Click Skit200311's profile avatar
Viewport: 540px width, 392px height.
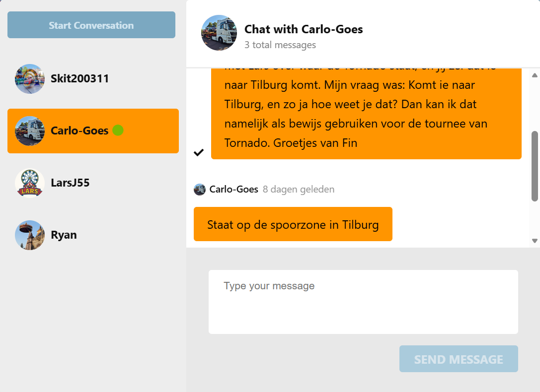pyautogui.click(x=30, y=79)
